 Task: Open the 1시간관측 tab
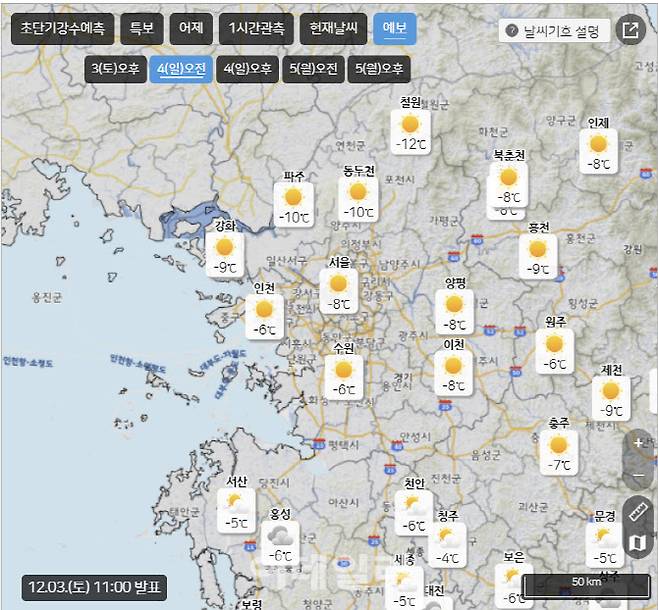256,29
